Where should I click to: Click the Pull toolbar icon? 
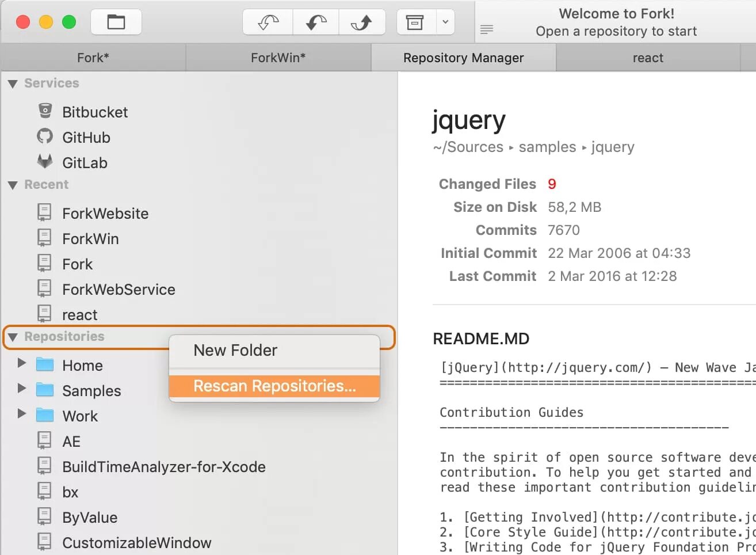pos(316,22)
